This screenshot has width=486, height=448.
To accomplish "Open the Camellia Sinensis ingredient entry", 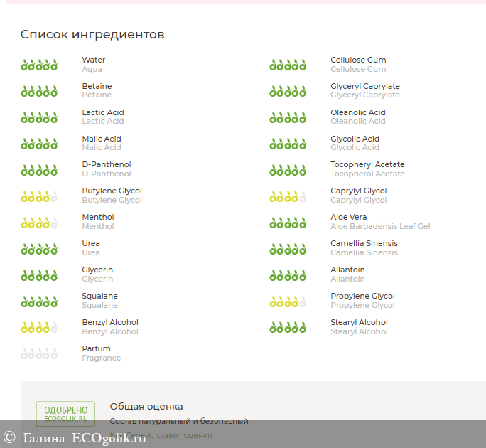I will point(364,243).
